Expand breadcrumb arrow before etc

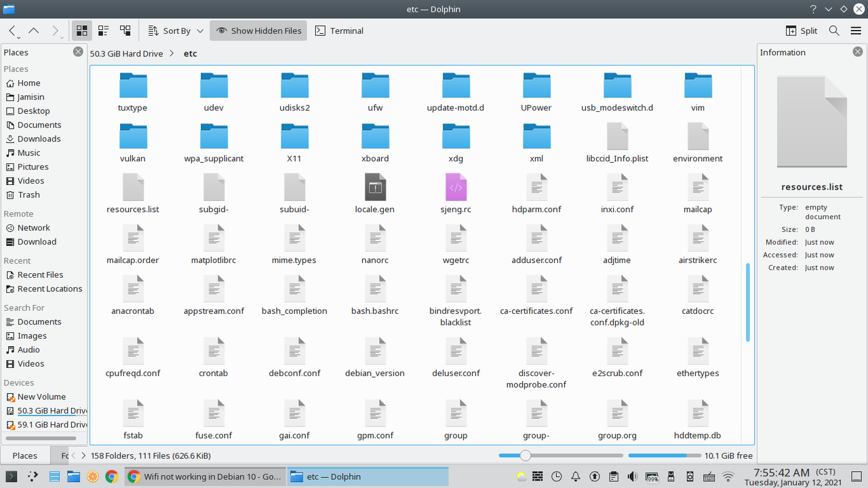point(172,54)
